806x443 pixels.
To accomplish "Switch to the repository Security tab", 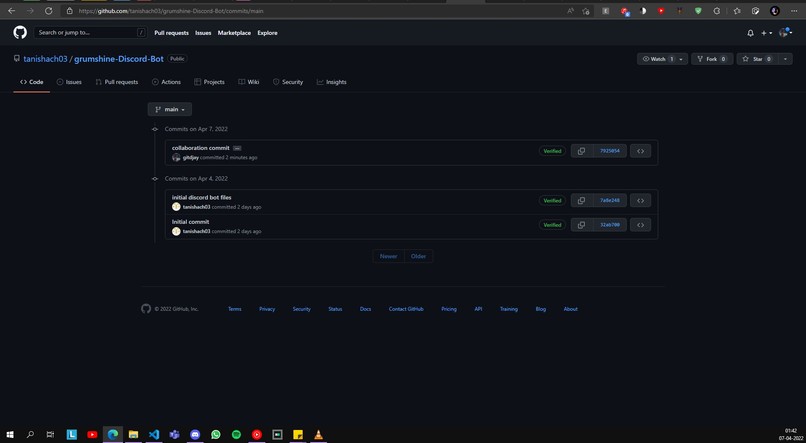I will point(288,82).
